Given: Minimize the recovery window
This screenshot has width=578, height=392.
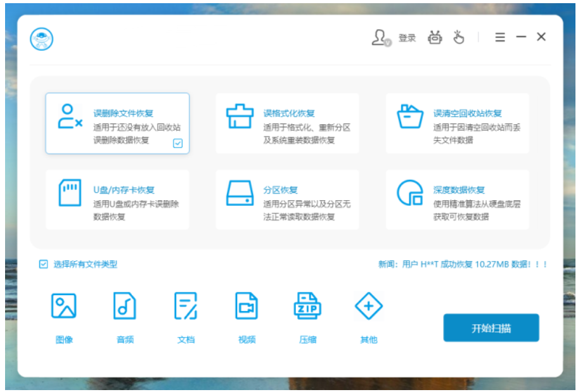Looking at the screenshot, I should 521,37.
